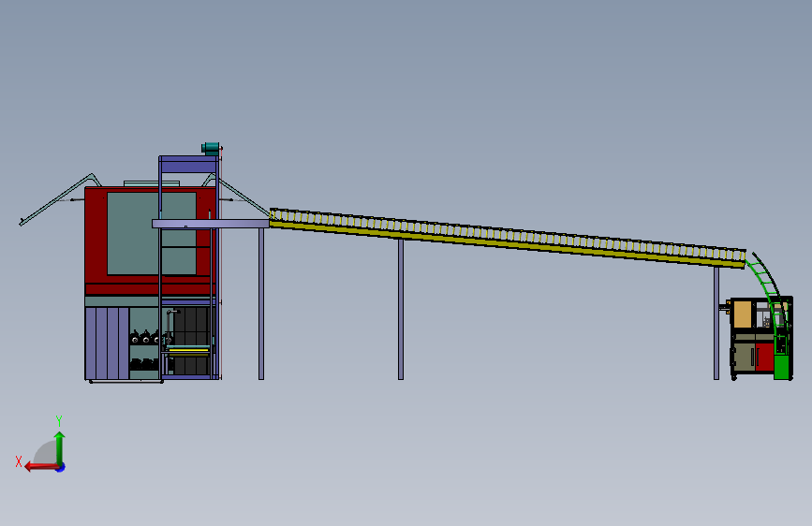812x526 pixels.
Task: Click the green Y axis arrow of the triad
Action: [60, 447]
